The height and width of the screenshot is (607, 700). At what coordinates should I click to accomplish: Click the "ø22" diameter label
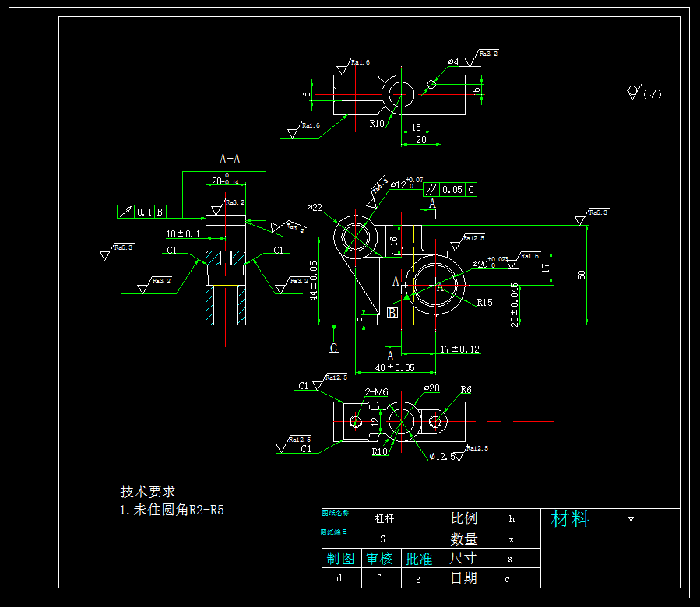tap(315, 208)
